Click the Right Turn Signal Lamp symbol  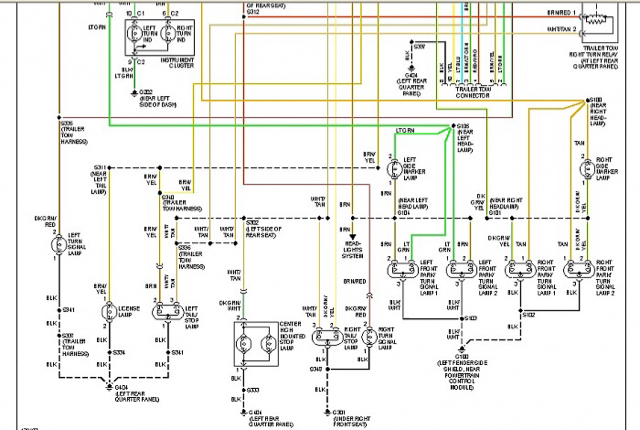pyautogui.click(x=369, y=337)
